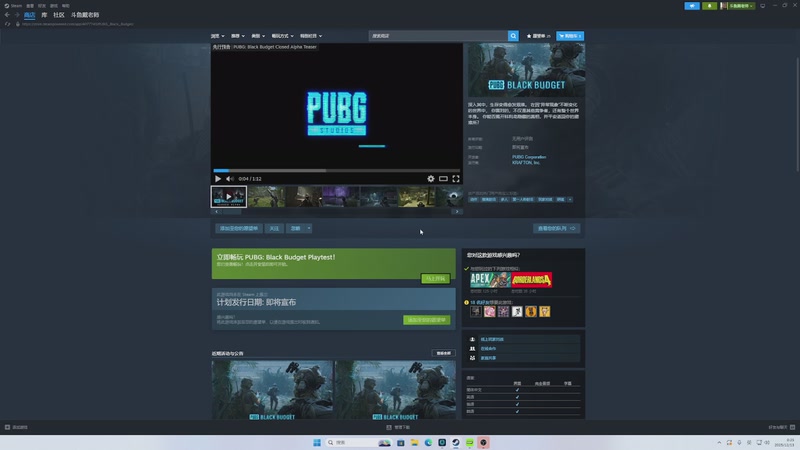Open the Borderlands 4 similar game image
Image resolution: width=800 pixels, height=450 pixels.
point(532,280)
